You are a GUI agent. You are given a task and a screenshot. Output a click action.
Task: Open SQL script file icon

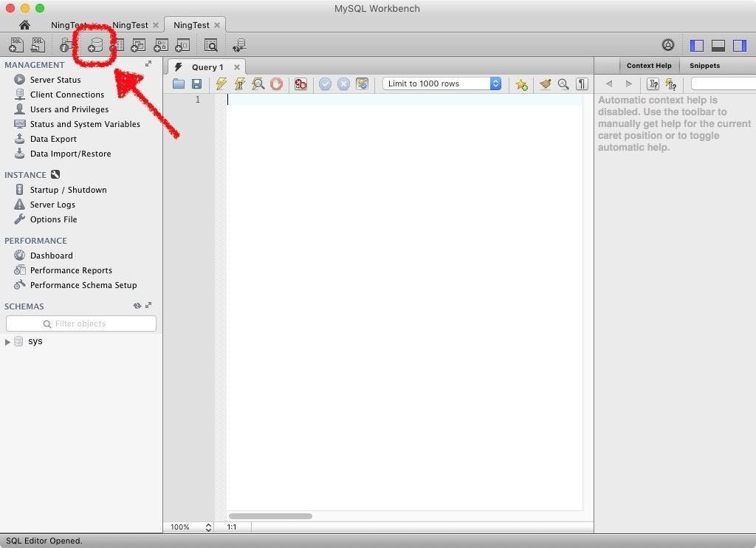click(x=38, y=45)
